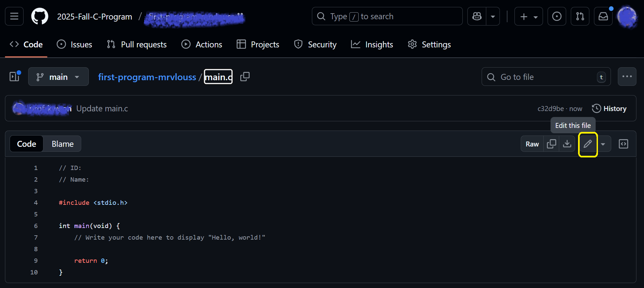Copy the file path icon next to main.c
Screen dimensions: 644x288
245,77
